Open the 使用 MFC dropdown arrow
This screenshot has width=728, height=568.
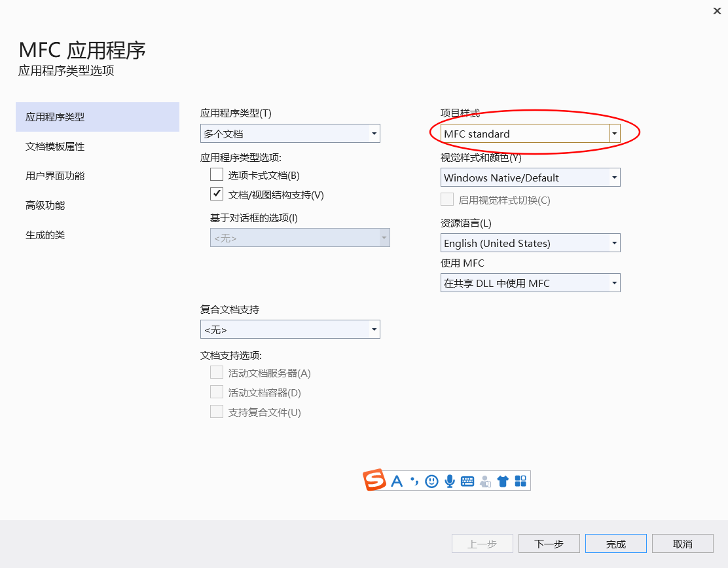click(614, 282)
